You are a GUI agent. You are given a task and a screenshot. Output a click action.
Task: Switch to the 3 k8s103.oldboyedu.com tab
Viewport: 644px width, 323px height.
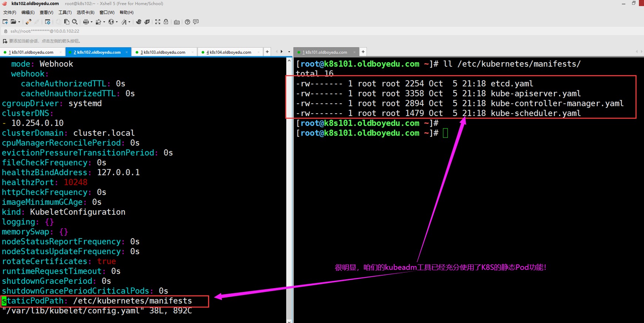tap(163, 52)
